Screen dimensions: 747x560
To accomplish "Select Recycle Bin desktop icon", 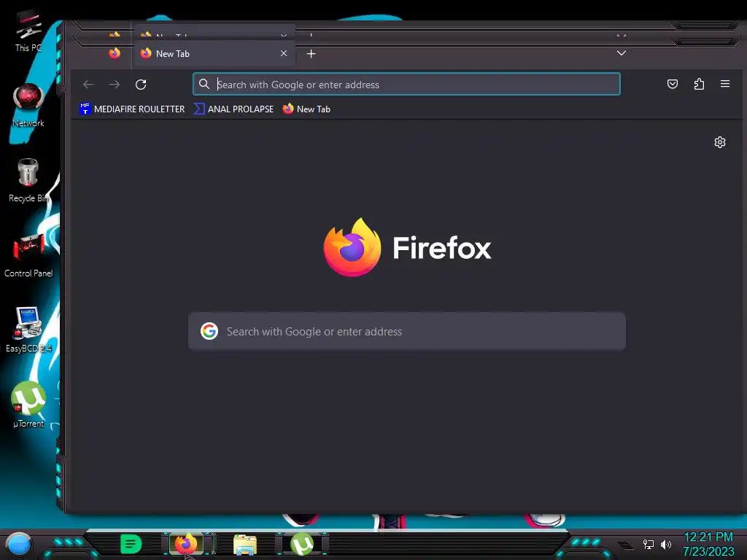I will click(28, 181).
